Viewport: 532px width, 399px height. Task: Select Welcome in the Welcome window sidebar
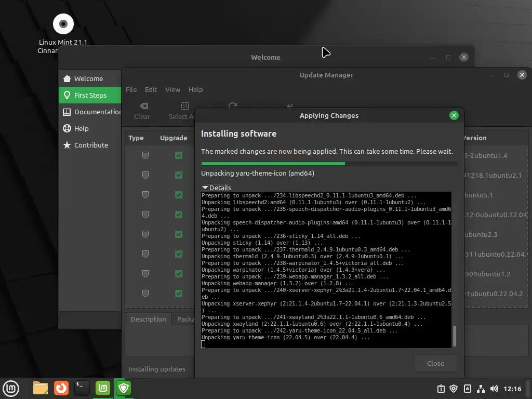click(x=90, y=79)
